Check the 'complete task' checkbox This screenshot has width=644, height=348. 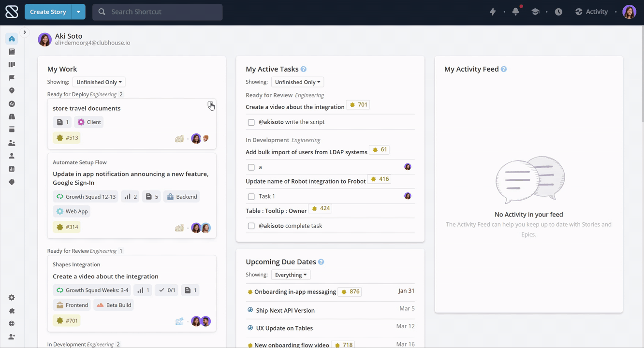pyautogui.click(x=251, y=226)
